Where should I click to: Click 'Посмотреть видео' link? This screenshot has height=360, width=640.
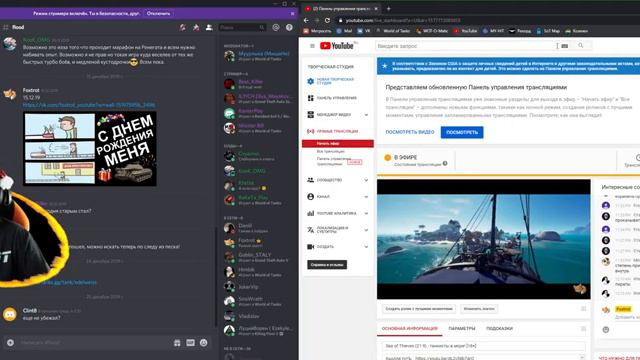tap(410, 132)
